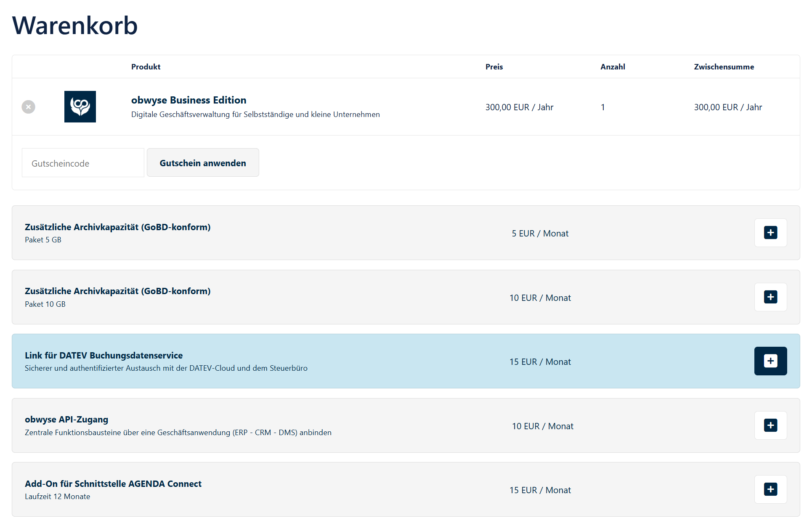Viewport: 812px width, 526px height.
Task: Click the Produkt column header
Action: 146,66
